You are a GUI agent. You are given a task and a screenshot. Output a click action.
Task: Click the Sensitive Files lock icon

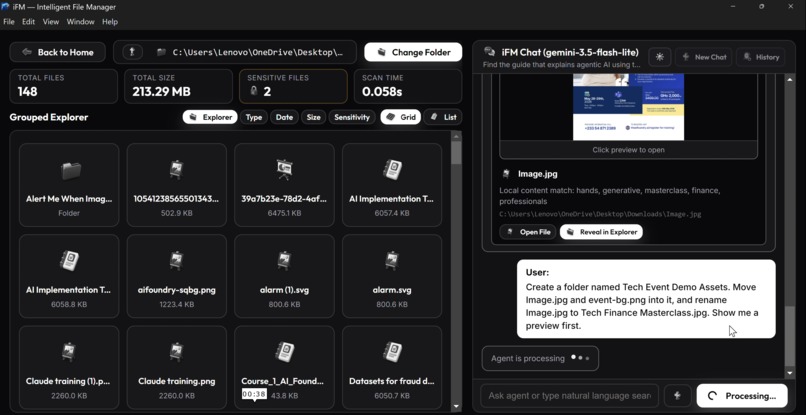[253, 92]
